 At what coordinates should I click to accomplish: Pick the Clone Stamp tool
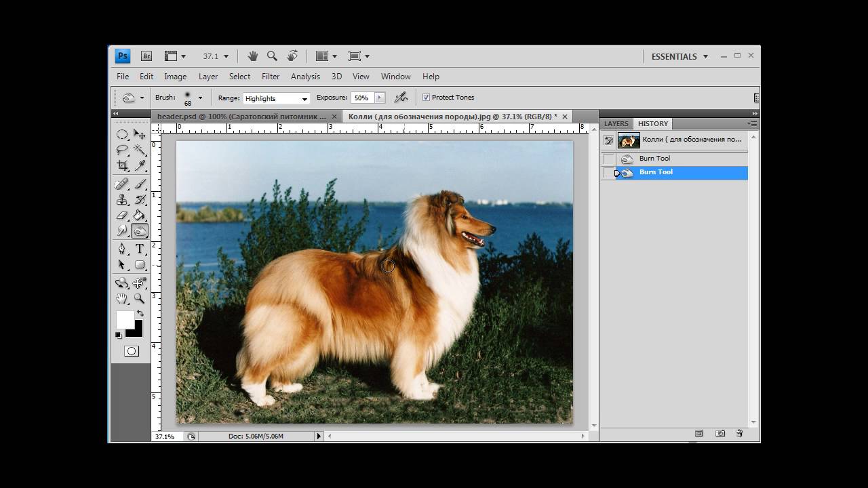point(122,200)
